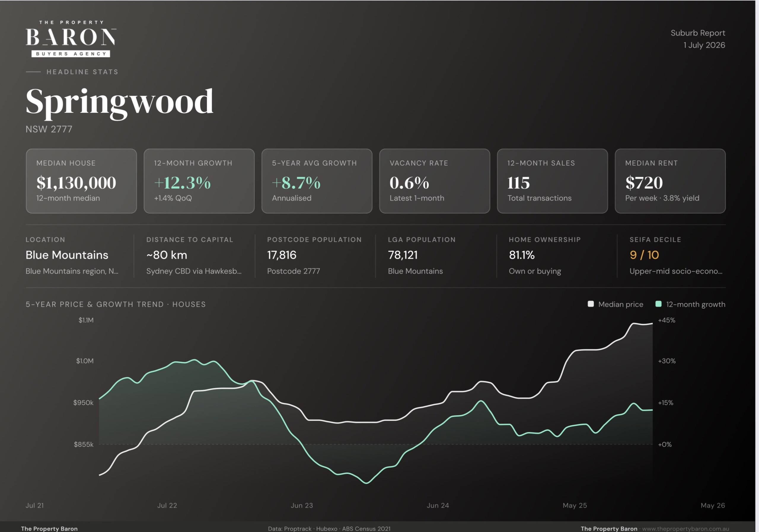This screenshot has height=532, width=759.
Task: Select the 81.1% home ownership value
Action: tap(522, 255)
